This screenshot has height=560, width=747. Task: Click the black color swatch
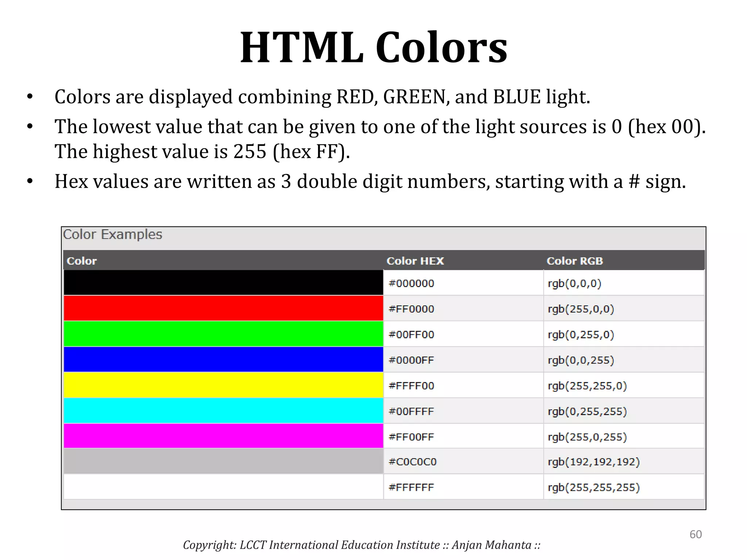point(223,283)
